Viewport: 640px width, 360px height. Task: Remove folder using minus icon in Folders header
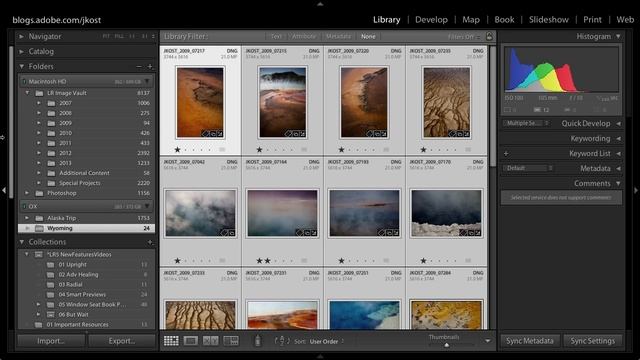[x=139, y=66]
